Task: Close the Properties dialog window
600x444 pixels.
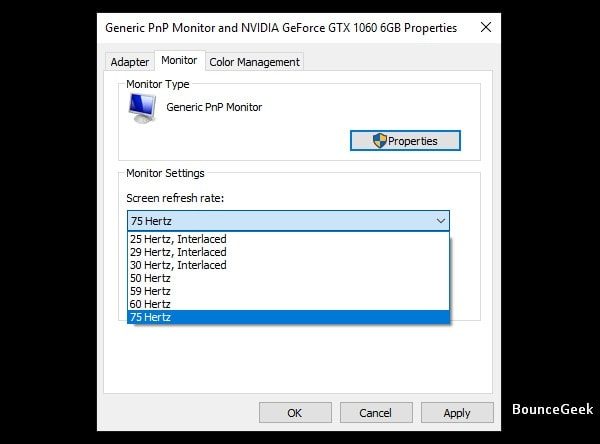Action: 486,27
